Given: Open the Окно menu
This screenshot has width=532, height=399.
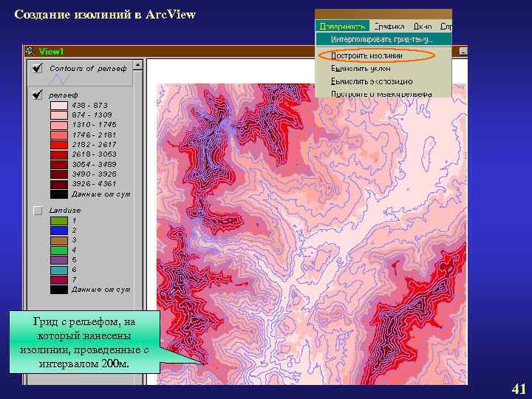Looking at the screenshot, I should pos(423,26).
